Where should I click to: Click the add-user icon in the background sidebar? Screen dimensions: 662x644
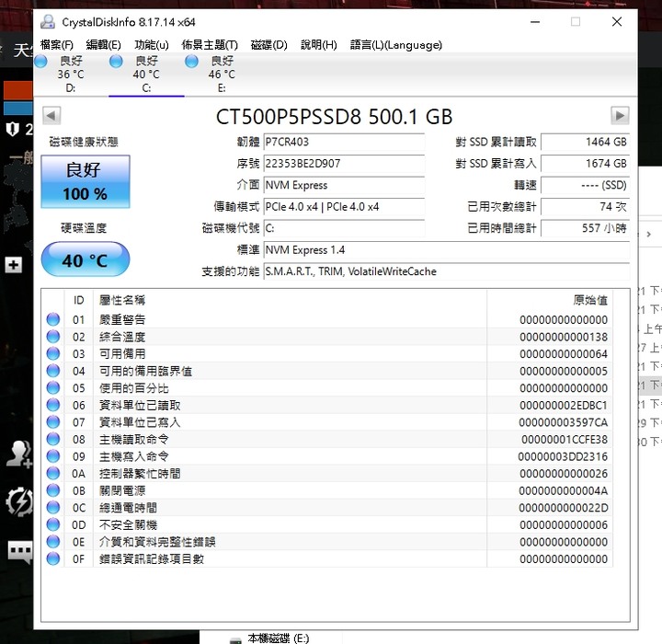19,454
